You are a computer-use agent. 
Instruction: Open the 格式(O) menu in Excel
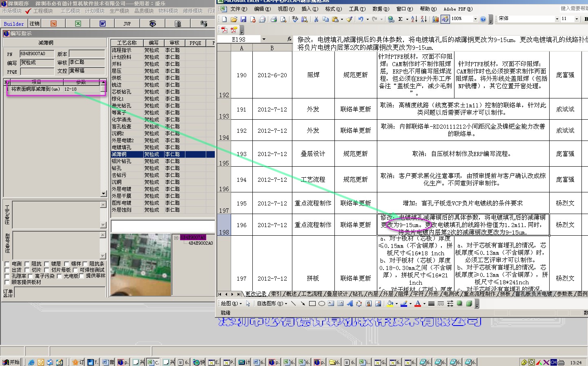tap(333, 9)
